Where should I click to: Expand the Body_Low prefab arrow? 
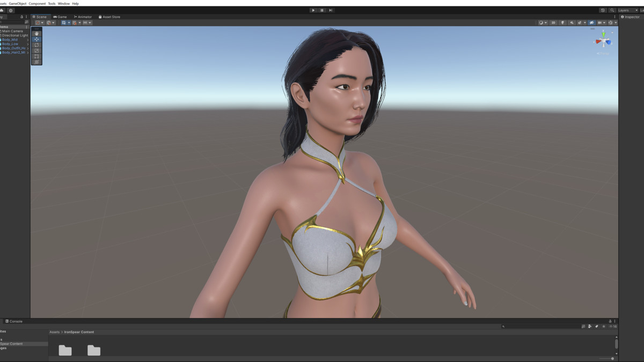click(28, 44)
